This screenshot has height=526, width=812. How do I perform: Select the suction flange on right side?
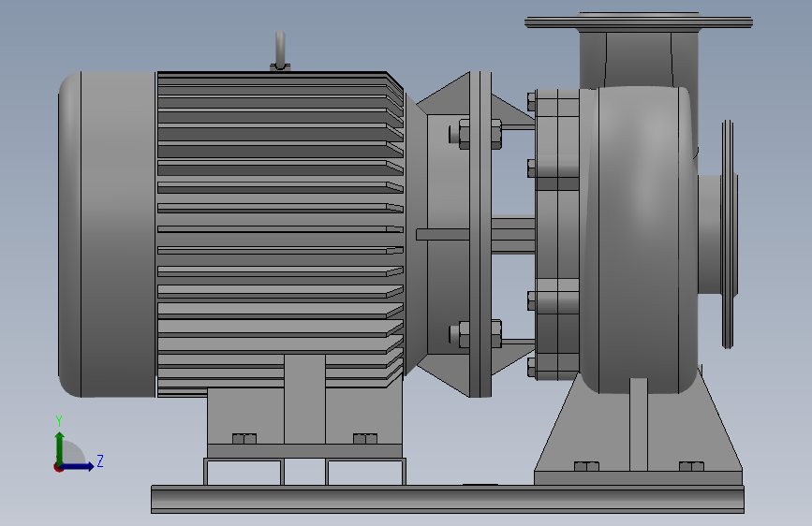tap(728, 234)
